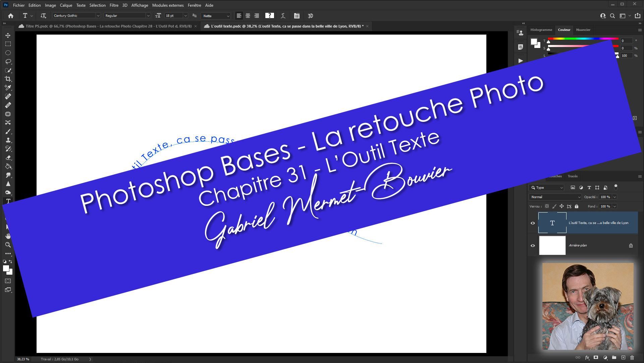Click the text color swatch in options bar
Viewport: 644px width, 363px height.
pyautogui.click(x=269, y=16)
